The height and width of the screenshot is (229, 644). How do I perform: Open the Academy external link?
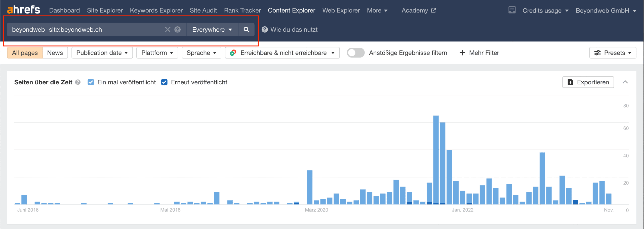pyautogui.click(x=418, y=10)
